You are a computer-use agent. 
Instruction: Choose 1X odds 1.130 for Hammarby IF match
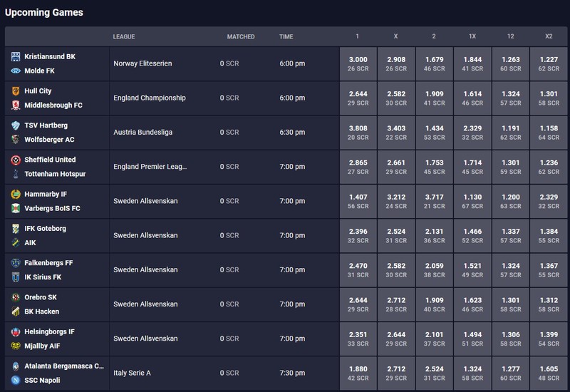tap(472, 201)
